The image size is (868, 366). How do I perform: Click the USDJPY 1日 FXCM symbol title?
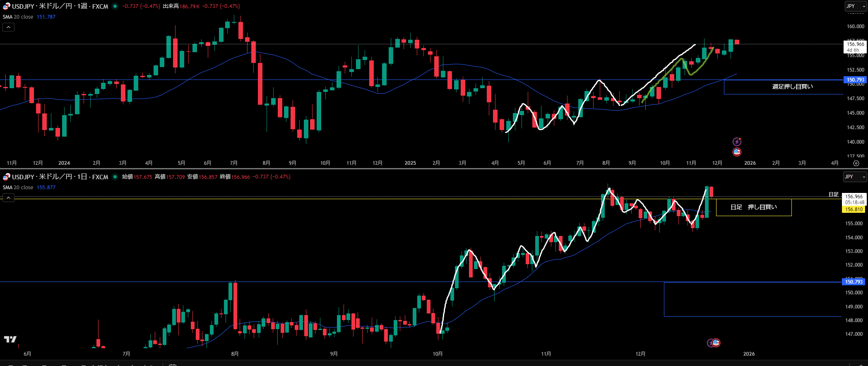(x=60, y=177)
